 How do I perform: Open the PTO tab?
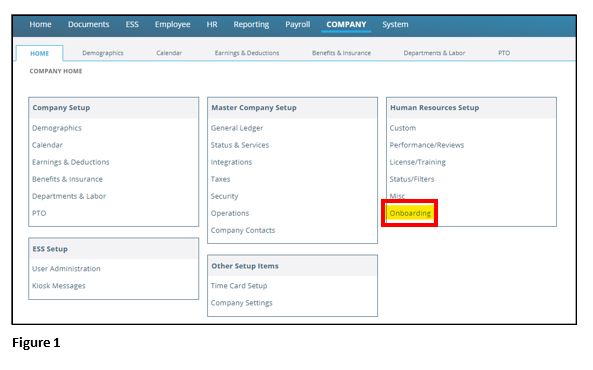504,53
